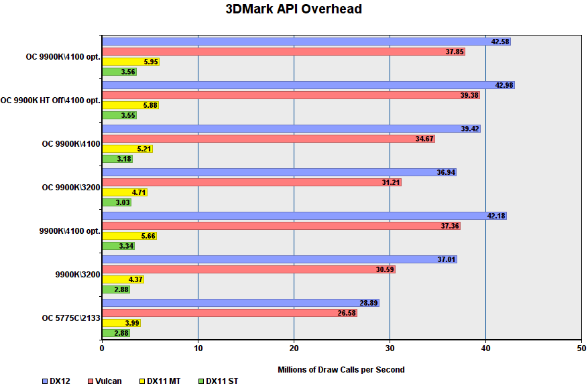
Task: Click the Vulcan bar valued 34.67
Action: (x=268, y=139)
